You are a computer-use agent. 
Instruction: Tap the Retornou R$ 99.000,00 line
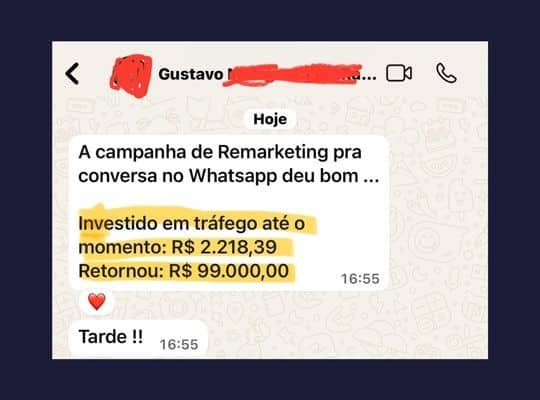point(184,271)
